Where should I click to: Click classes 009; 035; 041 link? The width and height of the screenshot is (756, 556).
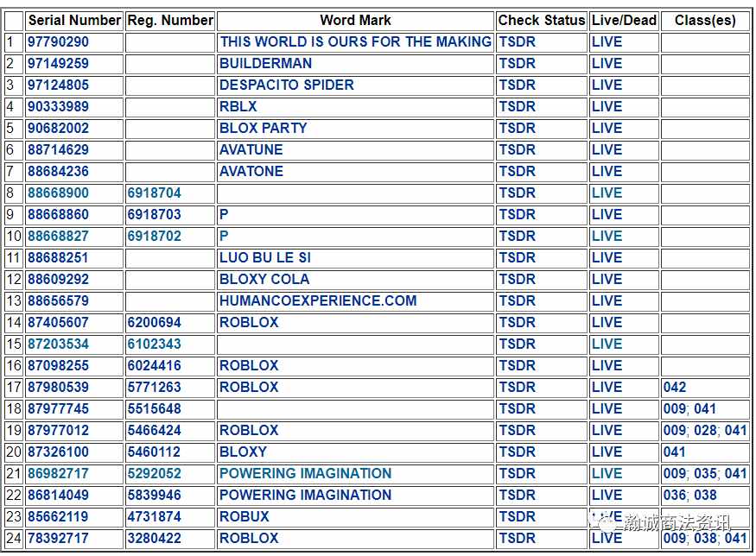pyautogui.click(x=705, y=474)
